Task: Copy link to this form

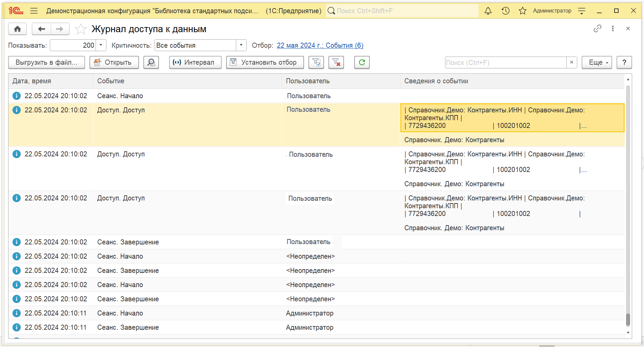Action: point(598,28)
